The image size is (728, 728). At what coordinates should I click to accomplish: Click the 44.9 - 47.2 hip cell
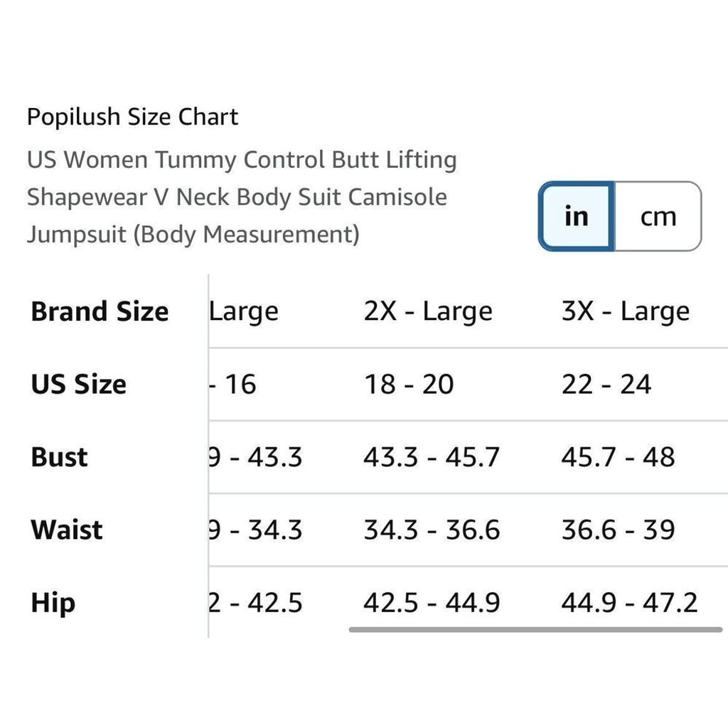pos(629,603)
